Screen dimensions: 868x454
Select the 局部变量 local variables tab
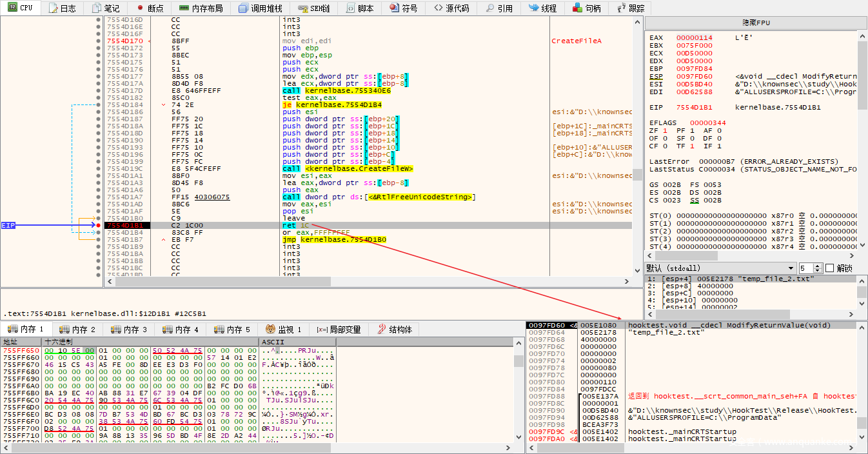tap(339, 330)
